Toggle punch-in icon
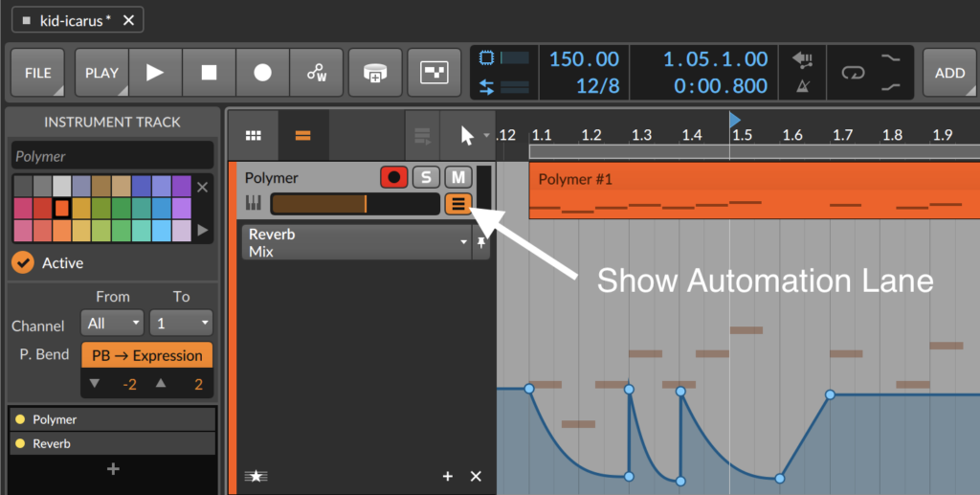Viewport: 980px width, 495px height. coord(891,58)
